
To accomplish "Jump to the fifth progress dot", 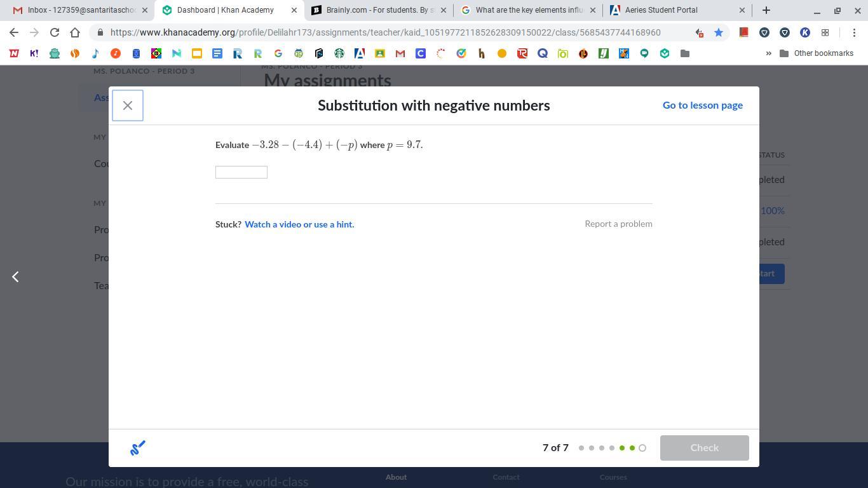I will [x=622, y=448].
